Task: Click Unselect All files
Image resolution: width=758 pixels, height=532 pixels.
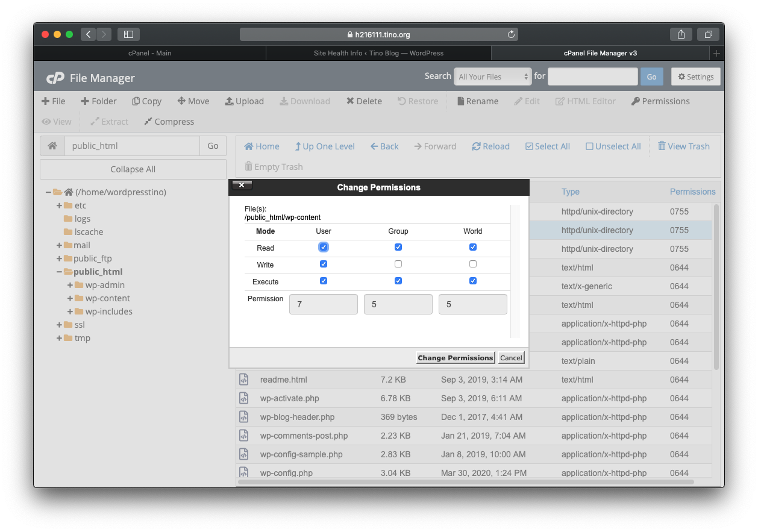Action: [613, 146]
